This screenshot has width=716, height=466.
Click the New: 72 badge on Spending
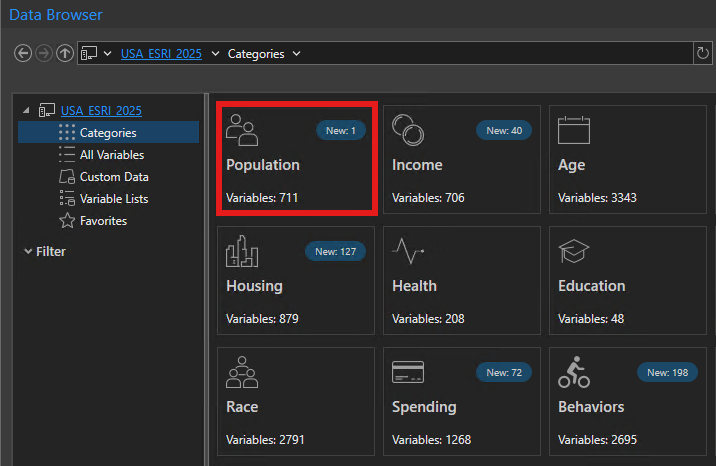click(504, 372)
